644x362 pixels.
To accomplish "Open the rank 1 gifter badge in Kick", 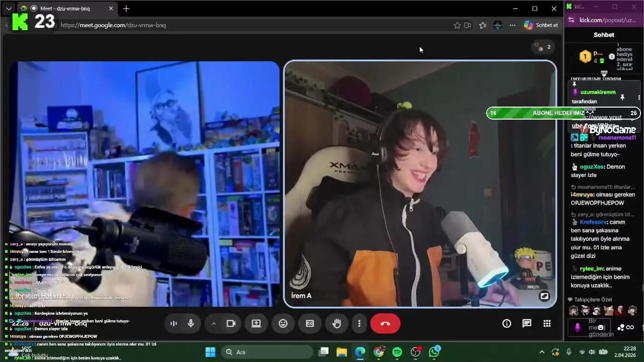I will 585,57.
